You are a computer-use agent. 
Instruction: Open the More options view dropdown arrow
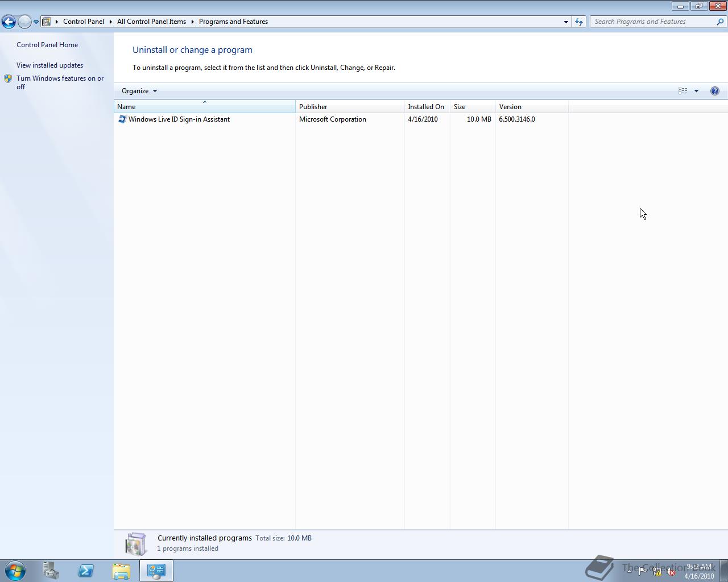coord(696,91)
